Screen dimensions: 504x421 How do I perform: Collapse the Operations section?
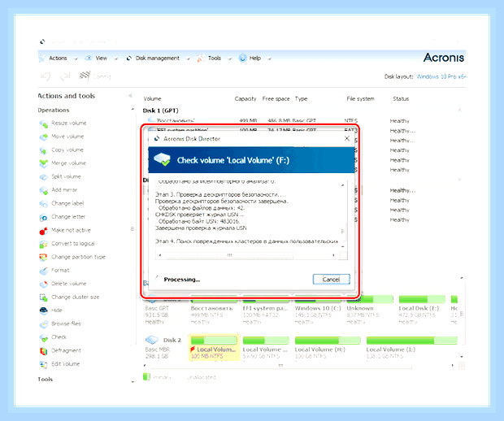(133, 110)
